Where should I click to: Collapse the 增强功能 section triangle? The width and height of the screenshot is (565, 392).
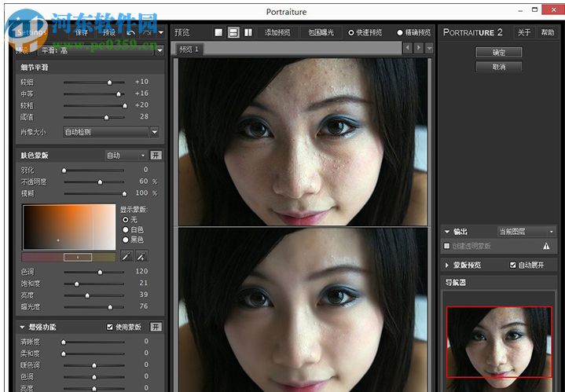point(22,327)
